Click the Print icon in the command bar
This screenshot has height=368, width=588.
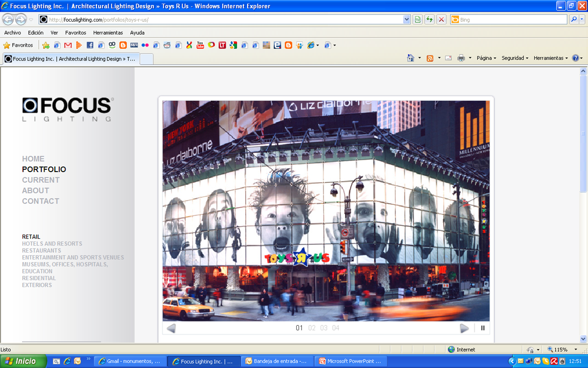(461, 58)
